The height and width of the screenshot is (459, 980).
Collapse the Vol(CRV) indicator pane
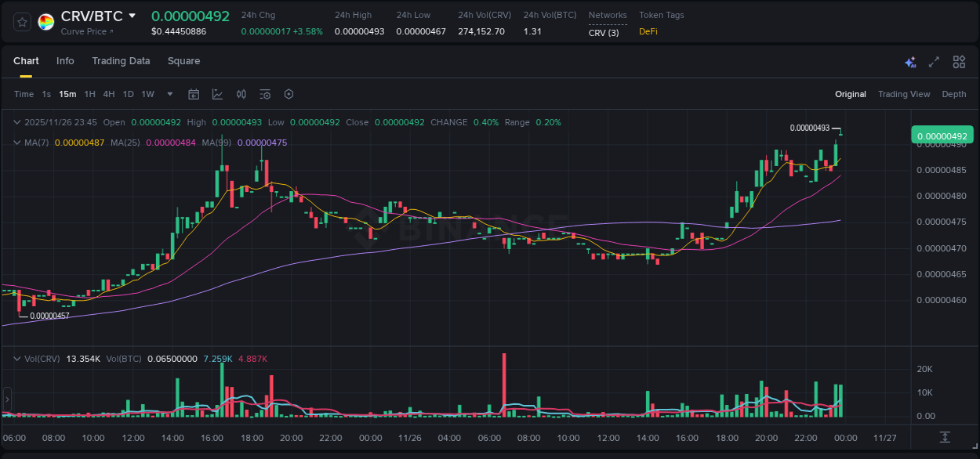[x=16, y=359]
